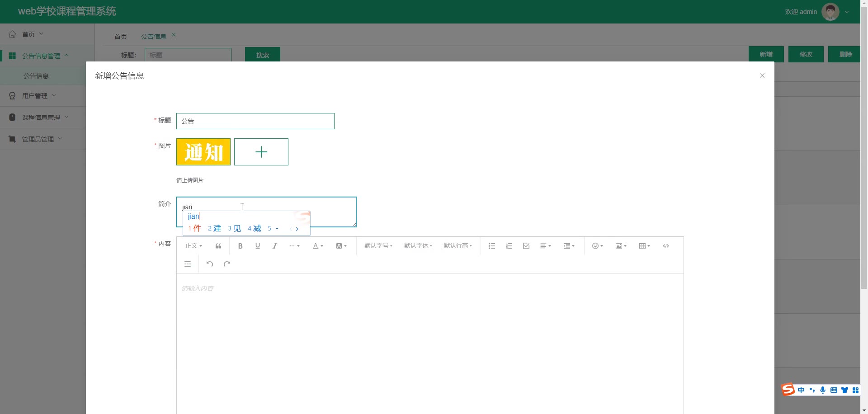Open the indent options dropdown
The image size is (868, 414).
click(x=569, y=246)
